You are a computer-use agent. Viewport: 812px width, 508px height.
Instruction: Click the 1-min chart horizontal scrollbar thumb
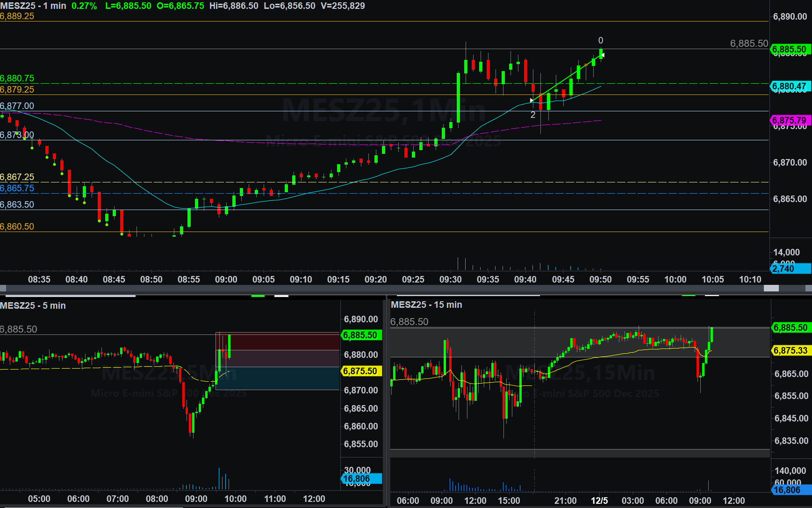tap(771, 289)
